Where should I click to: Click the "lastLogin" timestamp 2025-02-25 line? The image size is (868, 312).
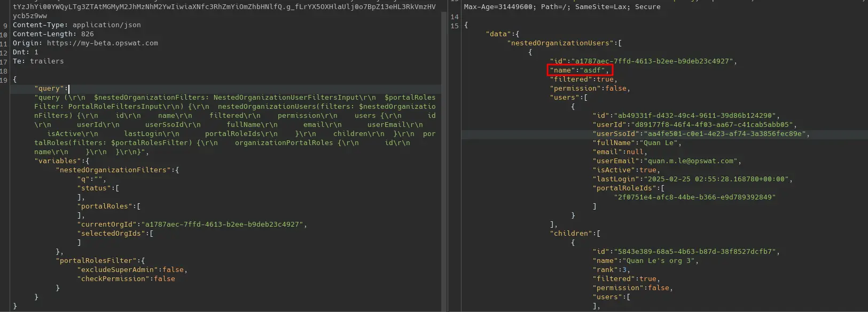click(692, 179)
